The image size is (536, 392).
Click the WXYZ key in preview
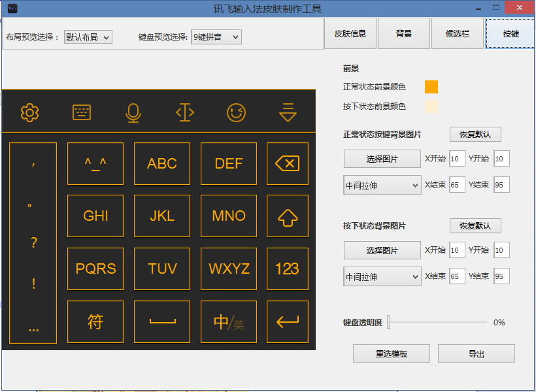(229, 269)
